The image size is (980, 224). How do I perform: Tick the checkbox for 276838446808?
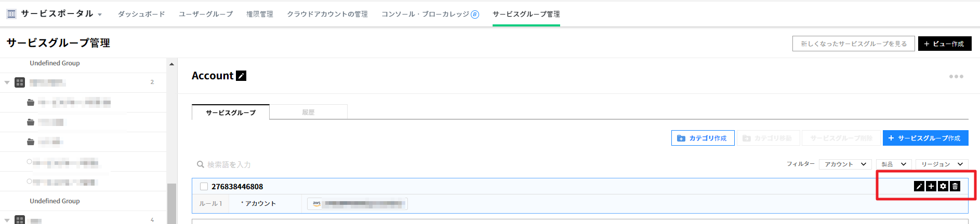point(204,187)
